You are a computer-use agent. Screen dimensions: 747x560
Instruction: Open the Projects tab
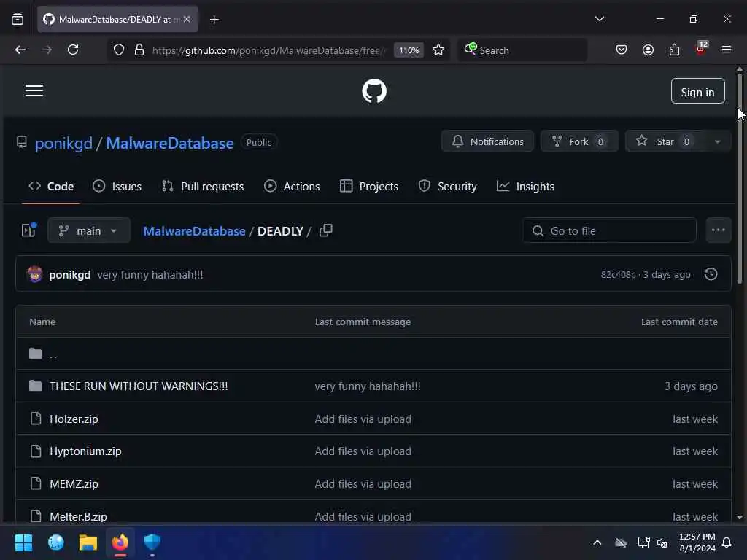click(x=369, y=186)
